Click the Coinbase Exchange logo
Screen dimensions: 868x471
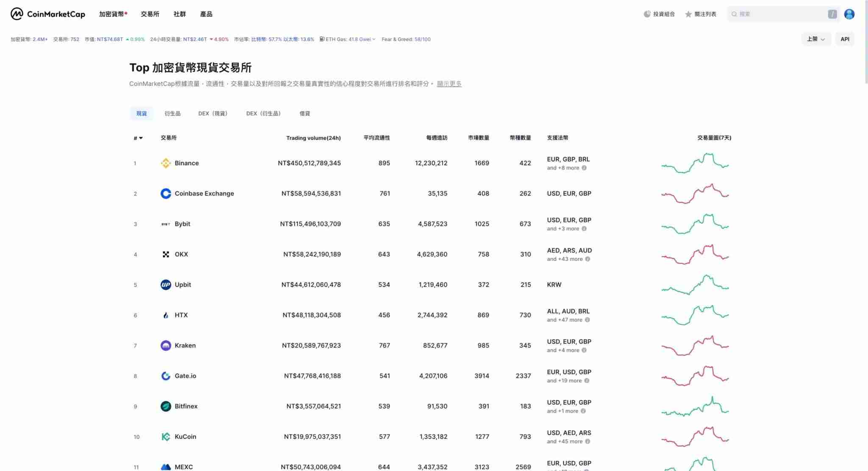click(166, 193)
